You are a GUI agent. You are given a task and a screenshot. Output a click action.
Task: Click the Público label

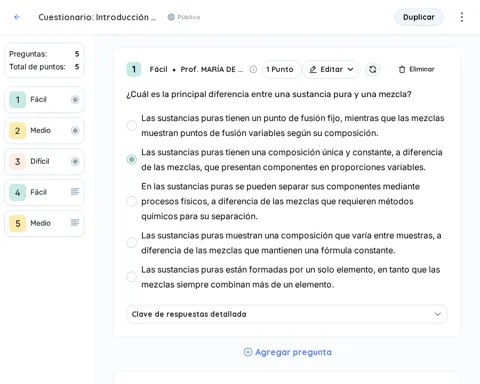[189, 17]
